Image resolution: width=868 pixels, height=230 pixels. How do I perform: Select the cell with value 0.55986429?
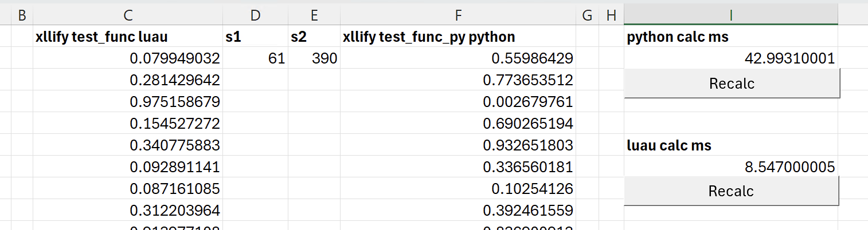point(458,58)
